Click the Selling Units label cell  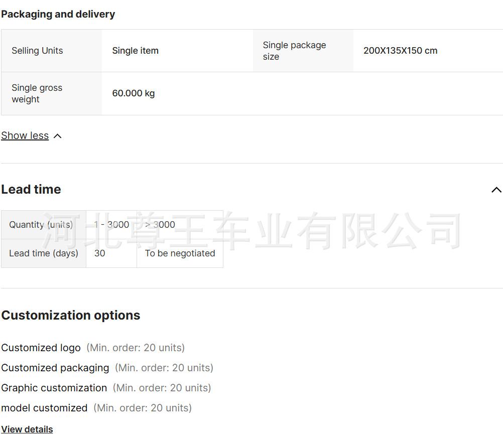(x=38, y=51)
